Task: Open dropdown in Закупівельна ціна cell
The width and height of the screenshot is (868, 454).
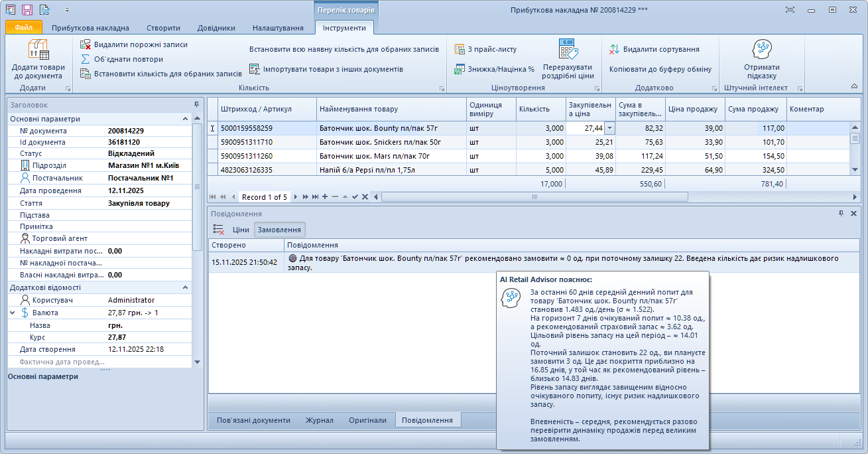Action: coord(610,128)
